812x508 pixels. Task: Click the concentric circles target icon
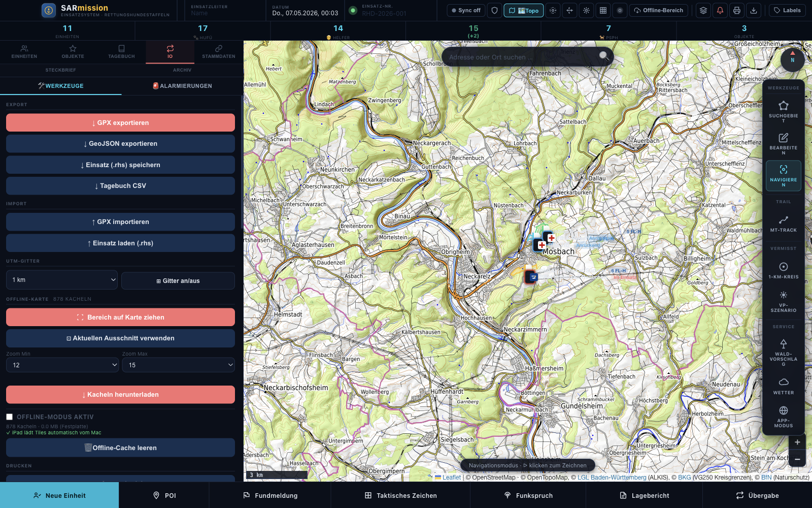pyautogui.click(x=620, y=10)
